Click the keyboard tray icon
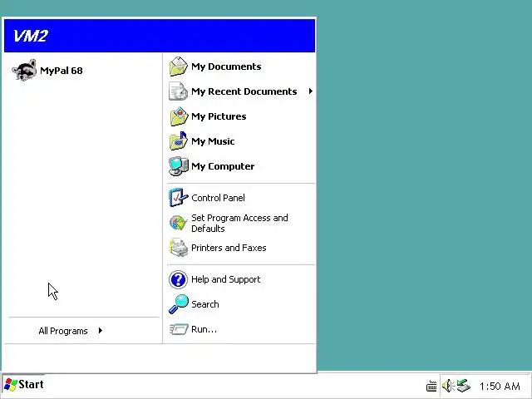 [x=431, y=386]
